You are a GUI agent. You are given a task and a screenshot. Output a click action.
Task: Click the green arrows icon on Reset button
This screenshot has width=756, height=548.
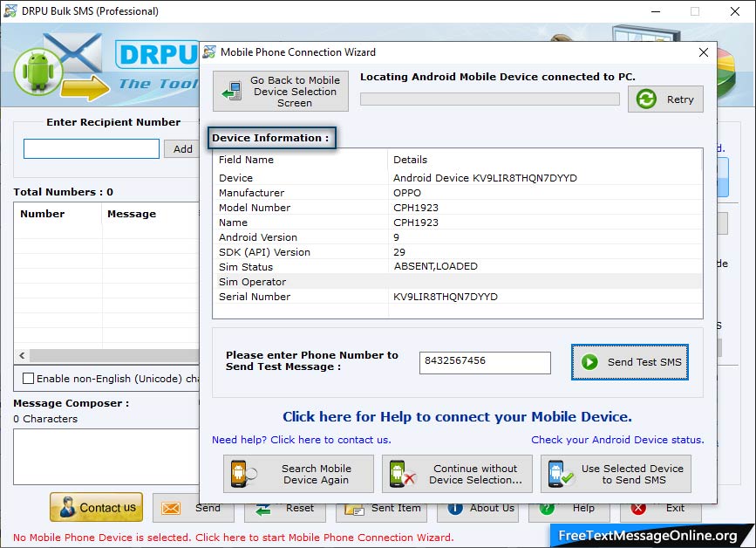point(263,509)
